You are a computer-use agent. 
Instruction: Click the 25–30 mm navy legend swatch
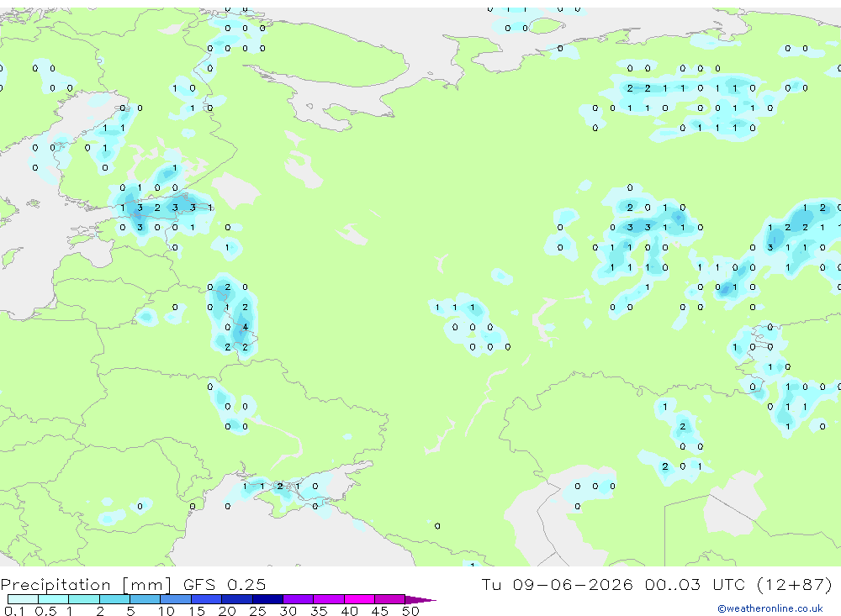coord(267,599)
